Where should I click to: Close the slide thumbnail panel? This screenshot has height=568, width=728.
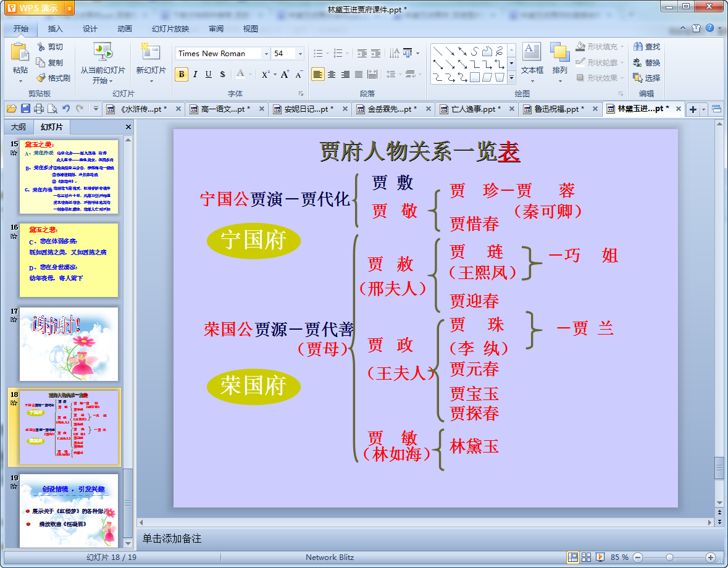point(128,127)
